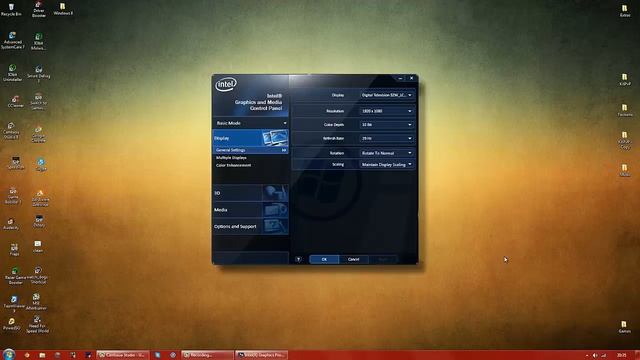Launch Google Chrome desktop icon
Viewport: 640px width, 360px height.
click(38, 134)
